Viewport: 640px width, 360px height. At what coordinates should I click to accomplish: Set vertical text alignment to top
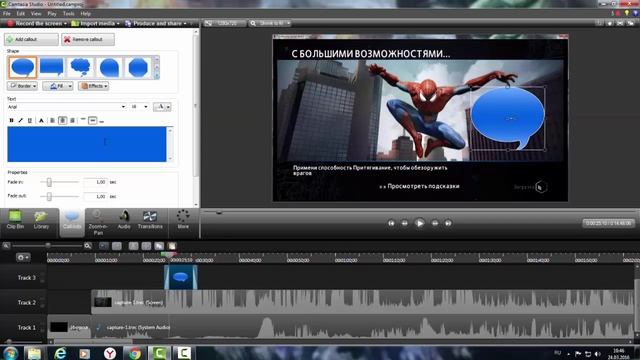click(83, 120)
